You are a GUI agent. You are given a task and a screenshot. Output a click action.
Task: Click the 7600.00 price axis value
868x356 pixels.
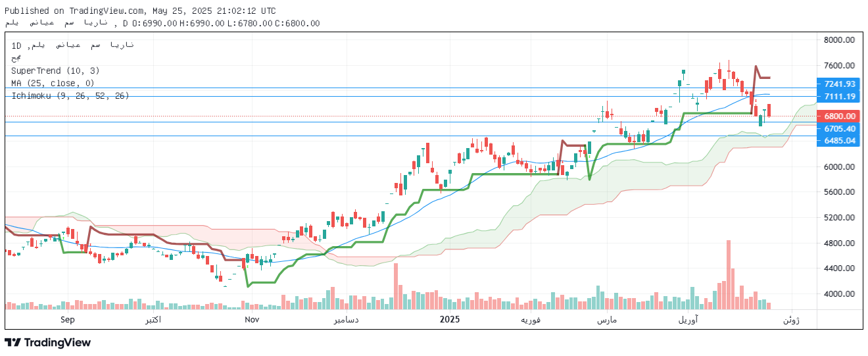[839, 66]
